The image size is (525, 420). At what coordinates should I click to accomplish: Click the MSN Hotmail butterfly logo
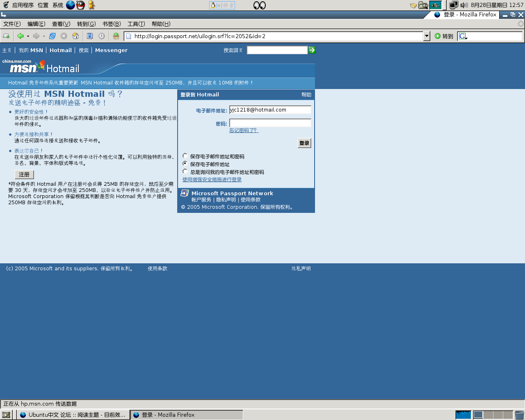tap(41, 66)
